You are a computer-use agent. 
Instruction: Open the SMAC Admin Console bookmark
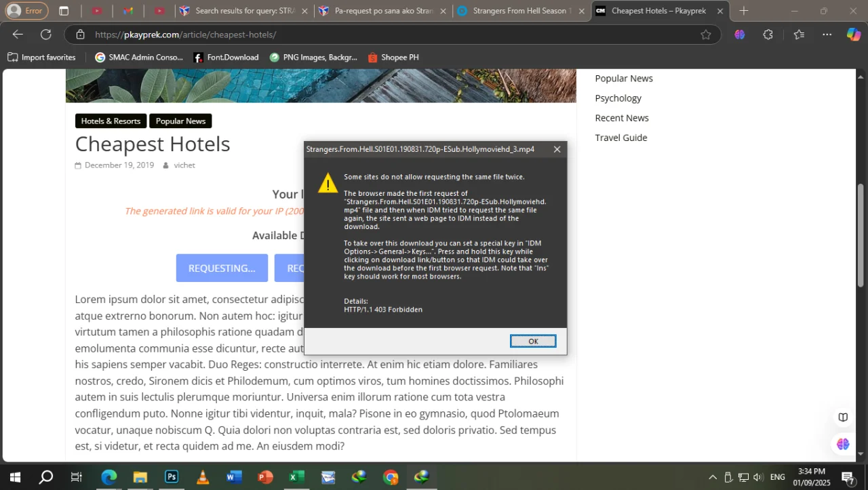(x=139, y=58)
